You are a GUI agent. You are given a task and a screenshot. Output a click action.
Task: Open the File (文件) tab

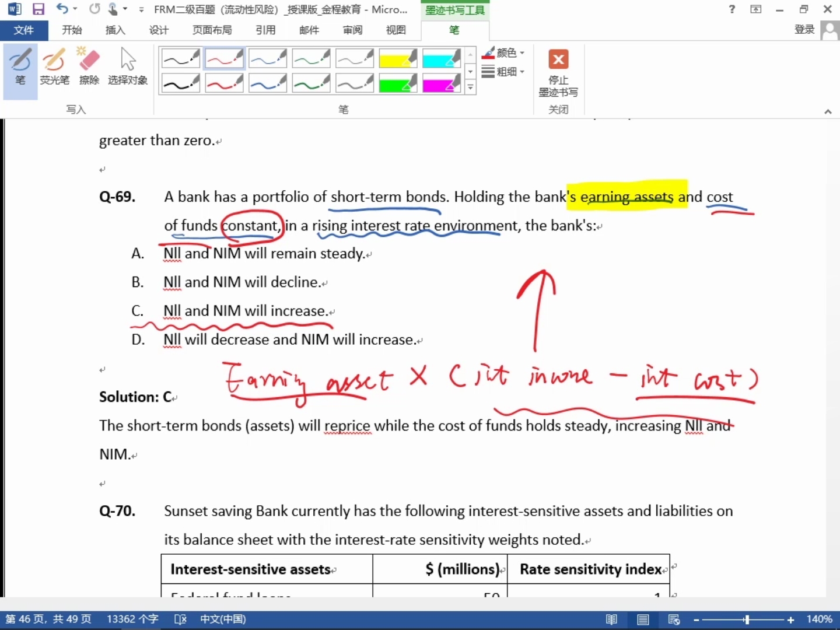[24, 30]
